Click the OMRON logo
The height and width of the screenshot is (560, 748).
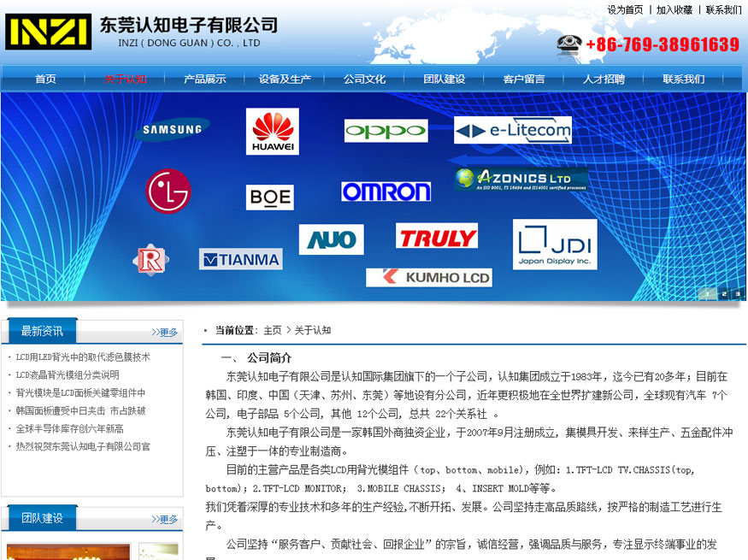[x=386, y=192]
